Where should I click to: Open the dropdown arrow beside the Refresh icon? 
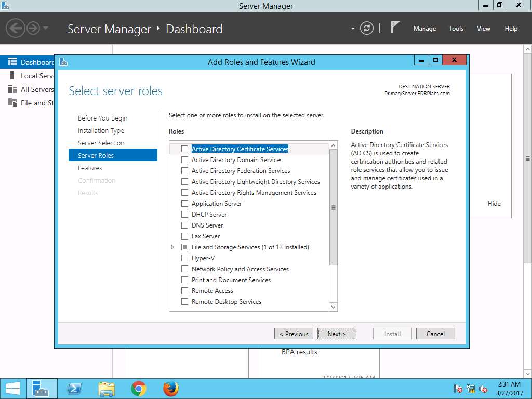click(x=353, y=29)
